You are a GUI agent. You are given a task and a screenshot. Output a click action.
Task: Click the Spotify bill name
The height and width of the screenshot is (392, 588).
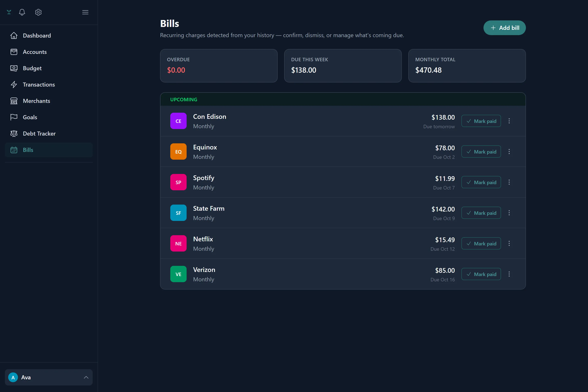[x=204, y=178]
